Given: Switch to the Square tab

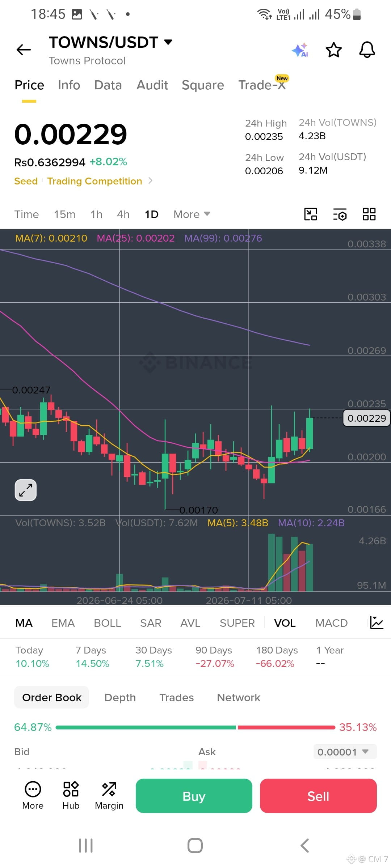Looking at the screenshot, I should (203, 85).
